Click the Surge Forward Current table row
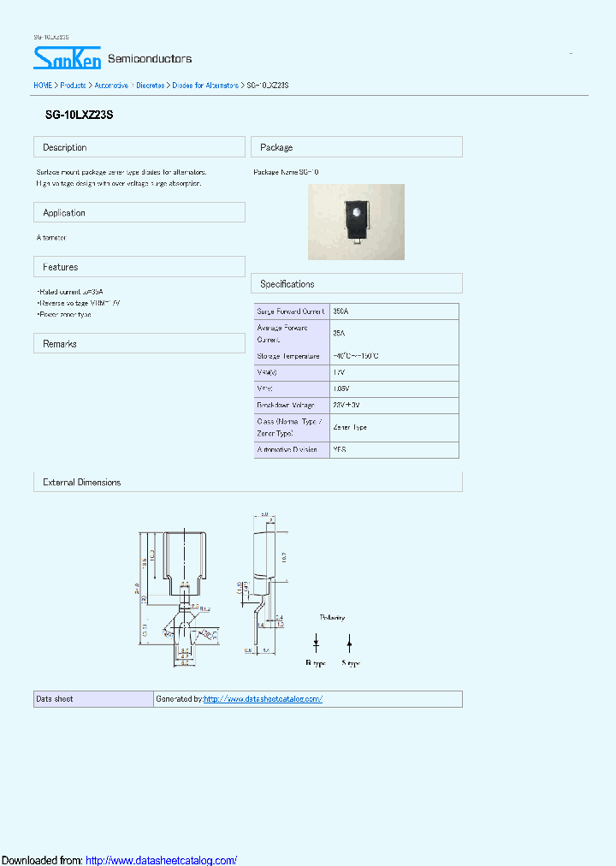Image resolution: width=616 pixels, height=866 pixels. [x=356, y=311]
